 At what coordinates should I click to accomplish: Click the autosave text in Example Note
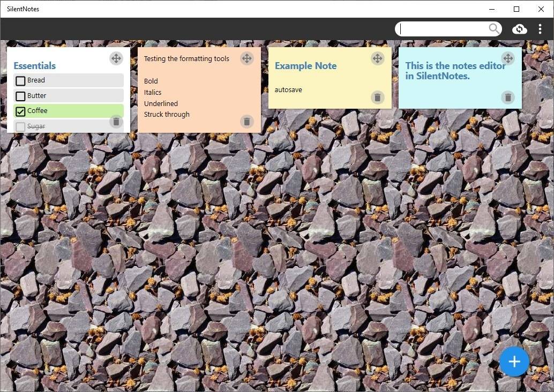pyautogui.click(x=288, y=90)
